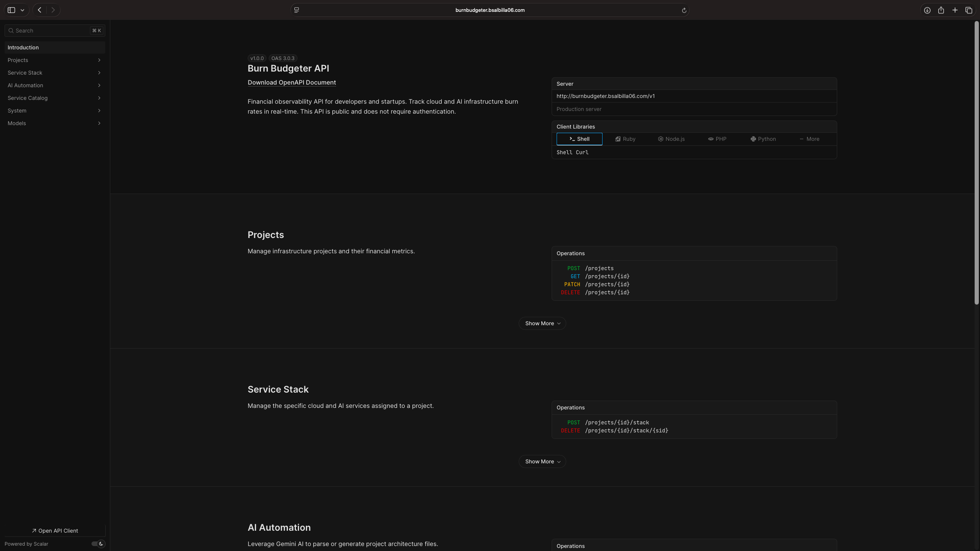
Task: Select the Node.js client library tab
Action: 671,139
